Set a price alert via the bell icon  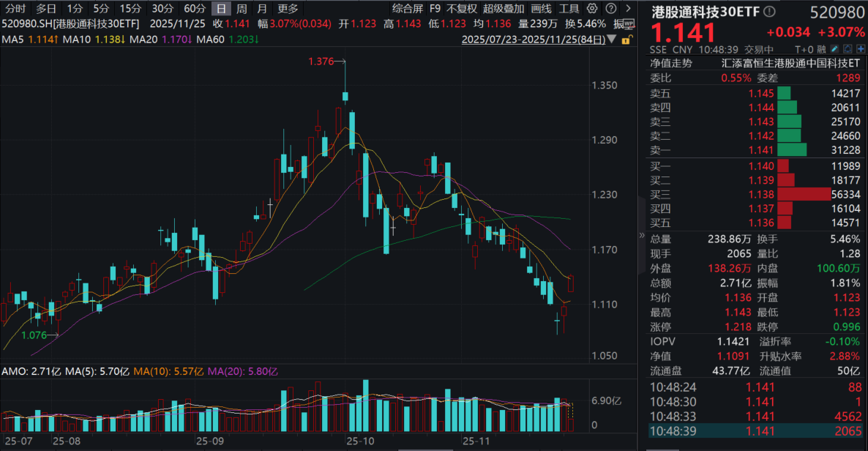[x=846, y=47]
